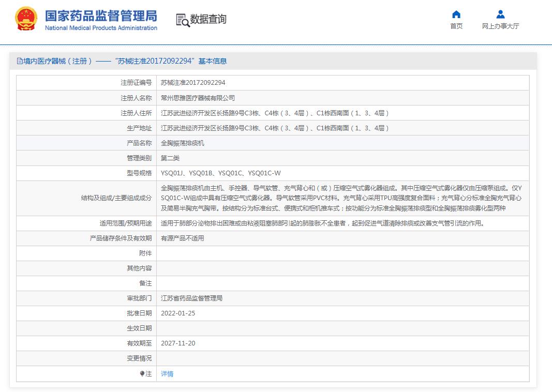Click the 首页 label

tap(456, 26)
